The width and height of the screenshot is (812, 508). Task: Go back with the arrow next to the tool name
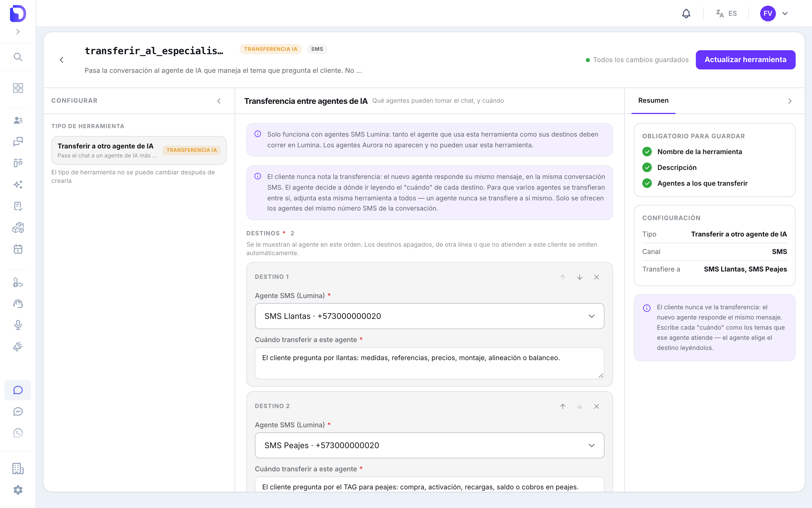tap(61, 60)
